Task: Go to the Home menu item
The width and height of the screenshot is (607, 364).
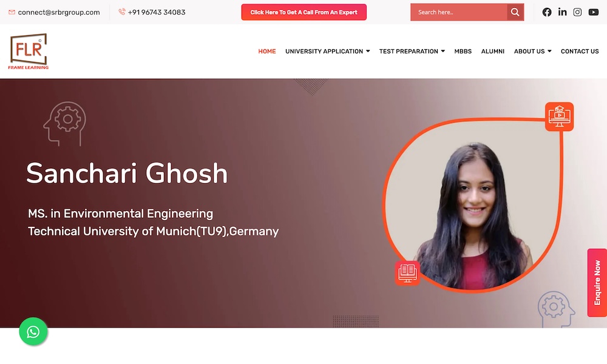Action: click(266, 51)
